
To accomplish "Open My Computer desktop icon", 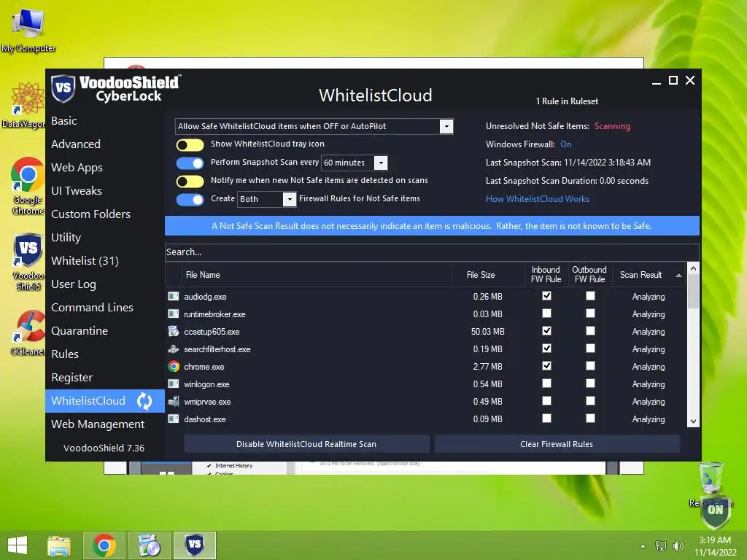I will (x=28, y=29).
